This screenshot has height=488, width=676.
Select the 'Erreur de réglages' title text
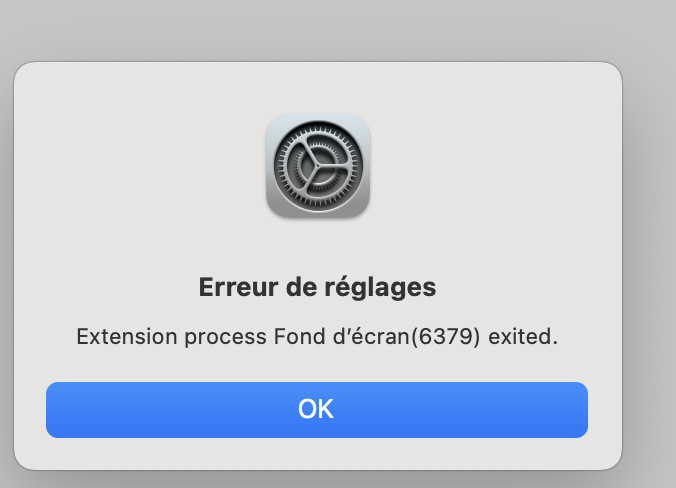pos(317,288)
